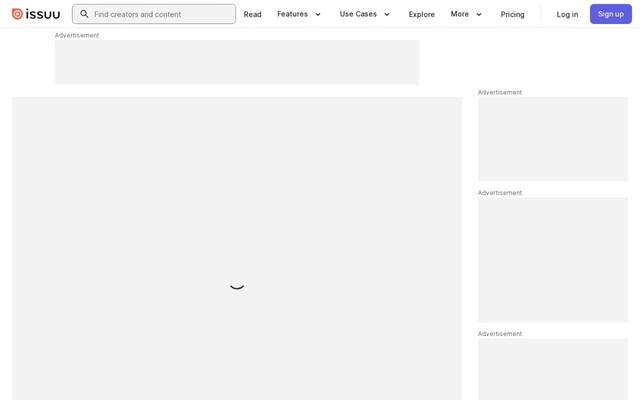Open the Pricing page
Viewport: 640px width, 400px height.
(512, 14)
